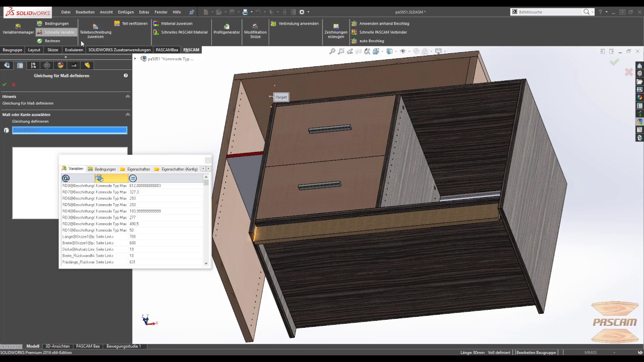Click the variable list scroll down arrow
This screenshot has width=644, height=362.
[x=206, y=263]
